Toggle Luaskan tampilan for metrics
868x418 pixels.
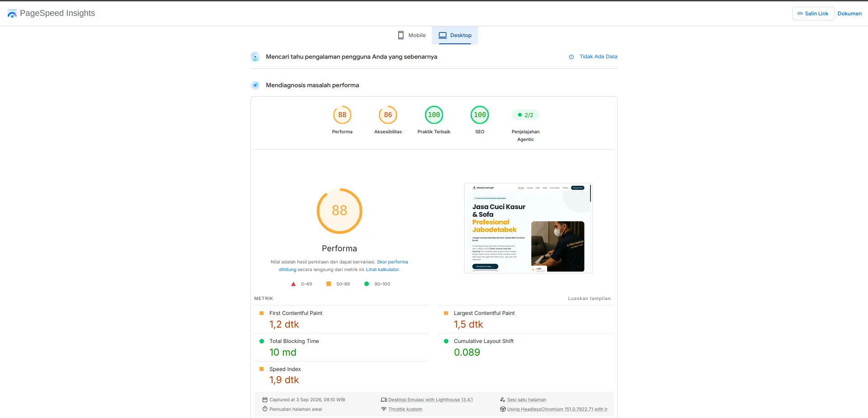coord(589,299)
